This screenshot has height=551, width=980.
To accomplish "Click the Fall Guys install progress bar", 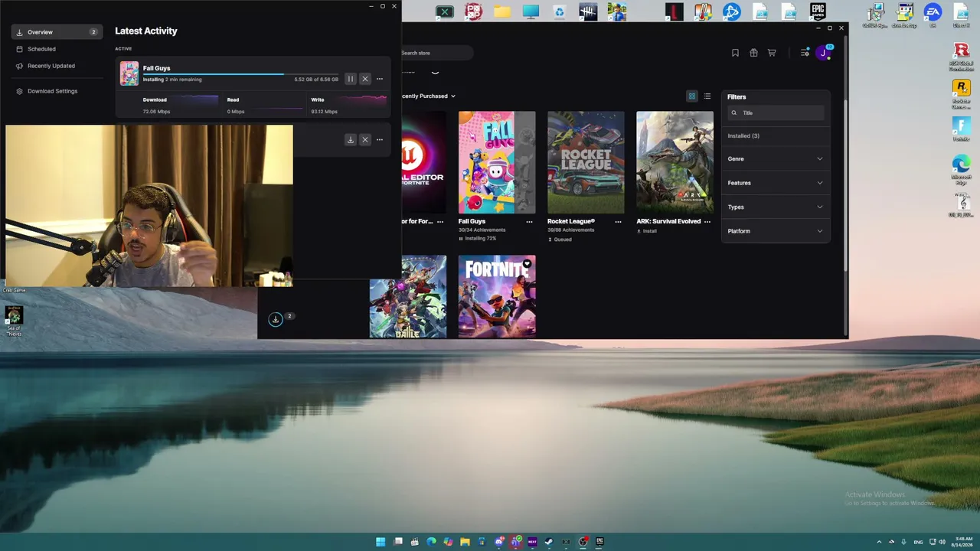I will (240, 74).
